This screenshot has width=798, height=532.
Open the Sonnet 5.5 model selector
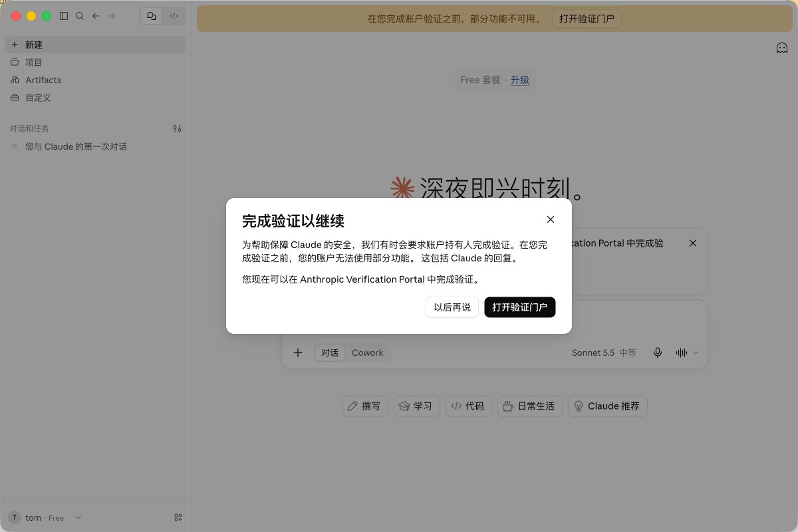[x=604, y=352]
